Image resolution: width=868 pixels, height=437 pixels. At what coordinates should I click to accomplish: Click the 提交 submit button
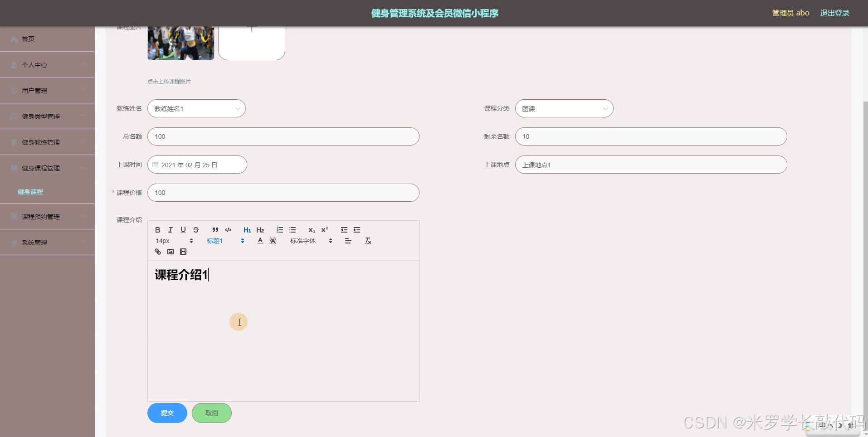pos(167,413)
